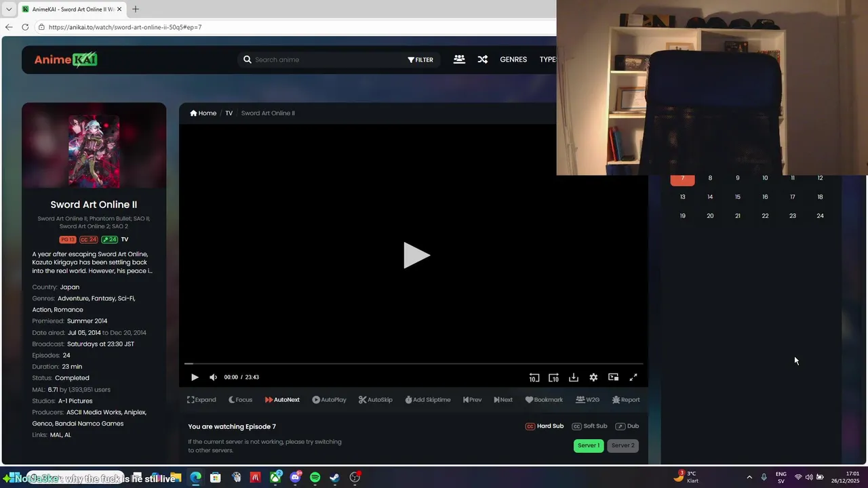Select Soft Sub option
The image size is (868, 488).
coord(589,426)
